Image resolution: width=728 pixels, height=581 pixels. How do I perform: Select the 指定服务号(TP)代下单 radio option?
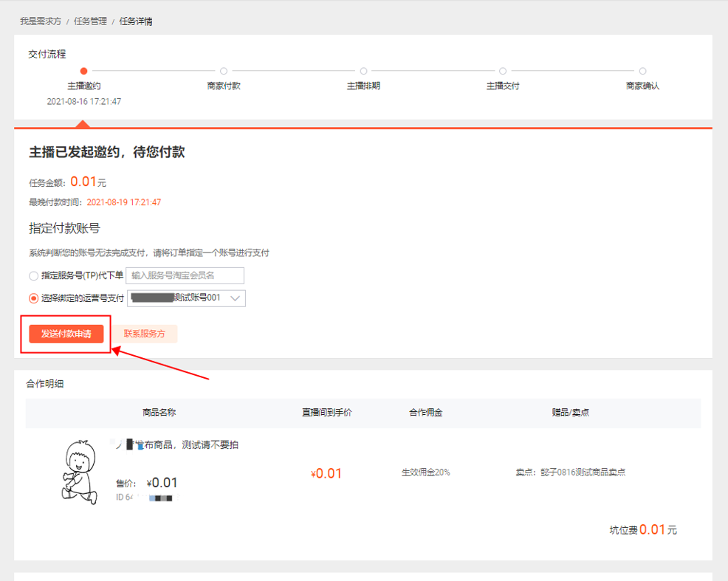(33, 275)
